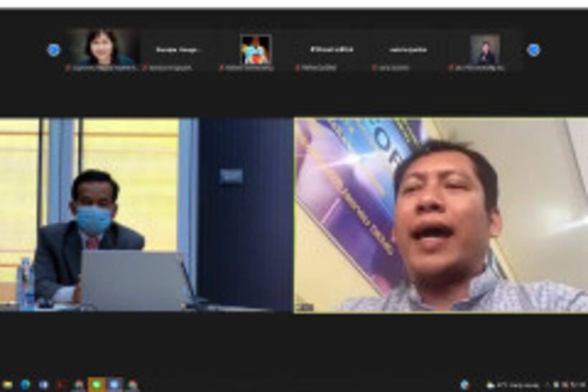The width and height of the screenshot is (588, 392).
Task: Expand the hidden system tray icons
Action: [x=546, y=385]
